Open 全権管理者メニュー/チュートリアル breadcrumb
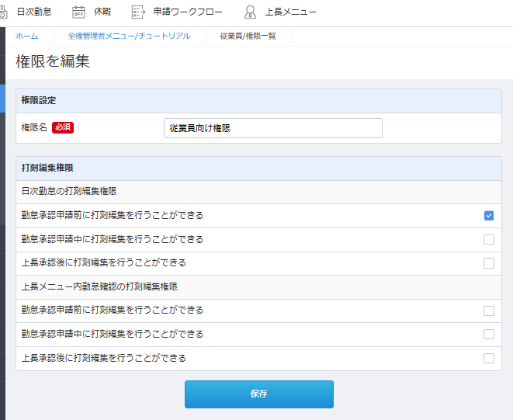The height and width of the screenshot is (420, 513). coord(129,36)
